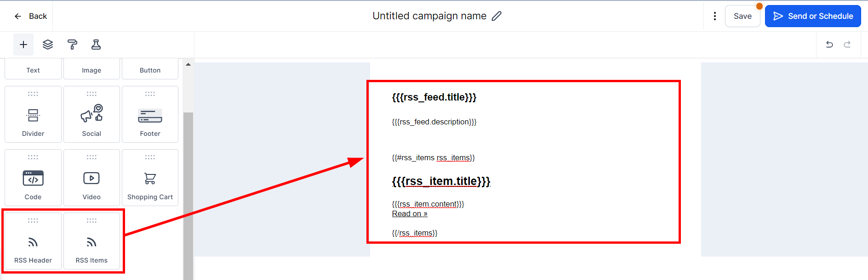Screen dimensions: 868x280
Task: Click Send or Schedule button
Action: coord(812,16)
